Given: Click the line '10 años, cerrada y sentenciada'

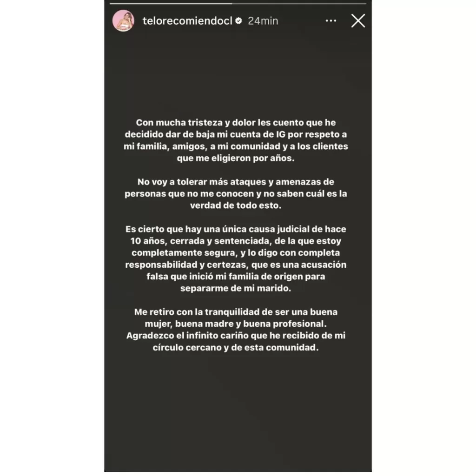Looking at the screenshot, I should [x=236, y=241].
